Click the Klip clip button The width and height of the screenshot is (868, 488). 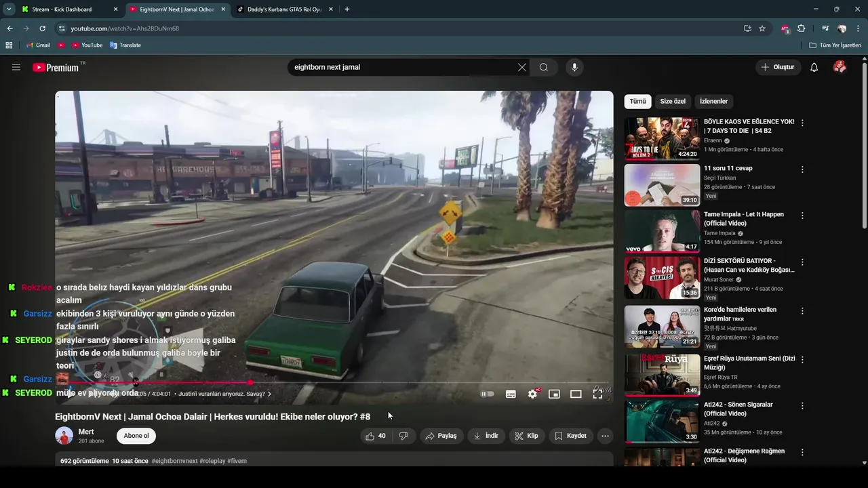pyautogui.click(x=526, y=436)
